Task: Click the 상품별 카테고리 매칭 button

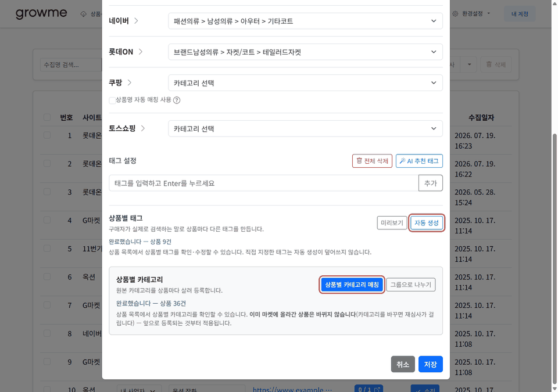Action: 352,285
